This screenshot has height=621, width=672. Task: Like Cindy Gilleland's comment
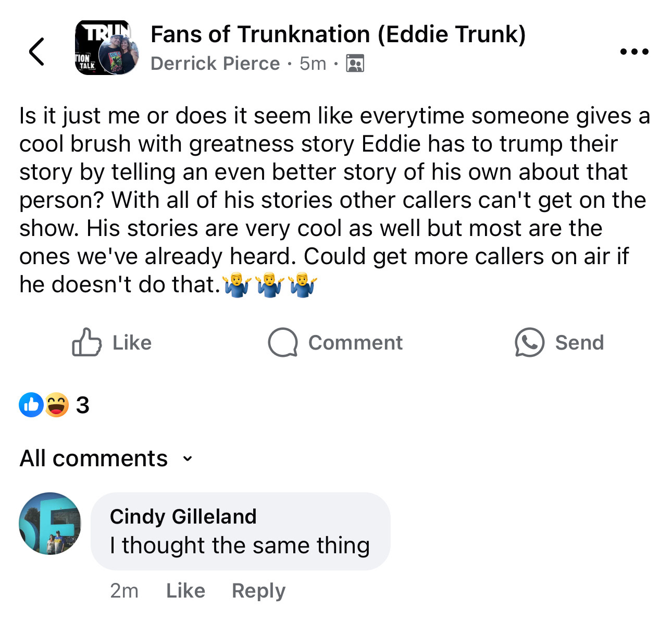(x=185, y=591)
